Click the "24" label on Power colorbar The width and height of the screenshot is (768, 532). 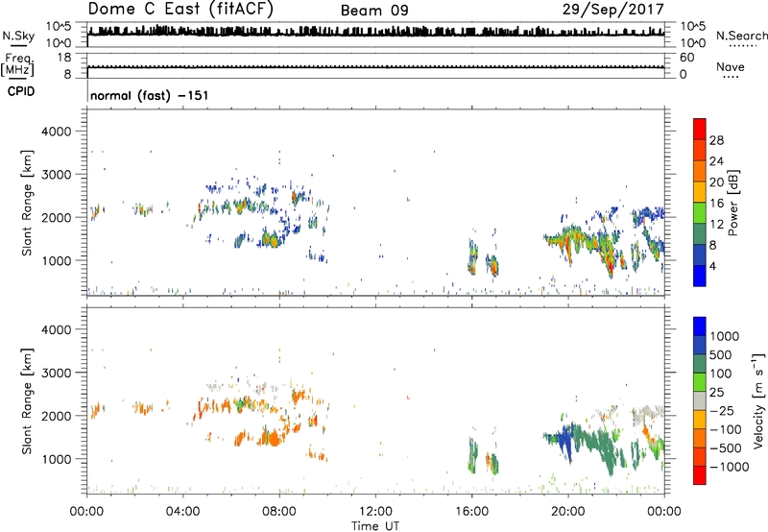click(716, 161)
